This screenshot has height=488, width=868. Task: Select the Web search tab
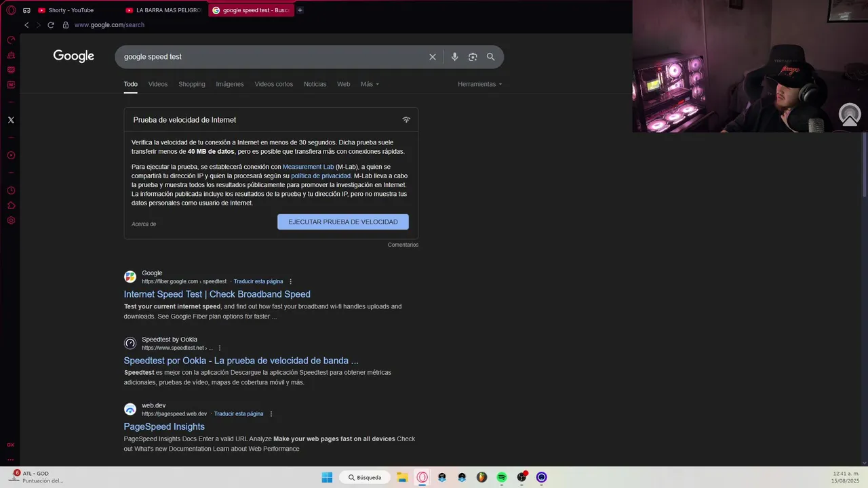pos(344,84)
